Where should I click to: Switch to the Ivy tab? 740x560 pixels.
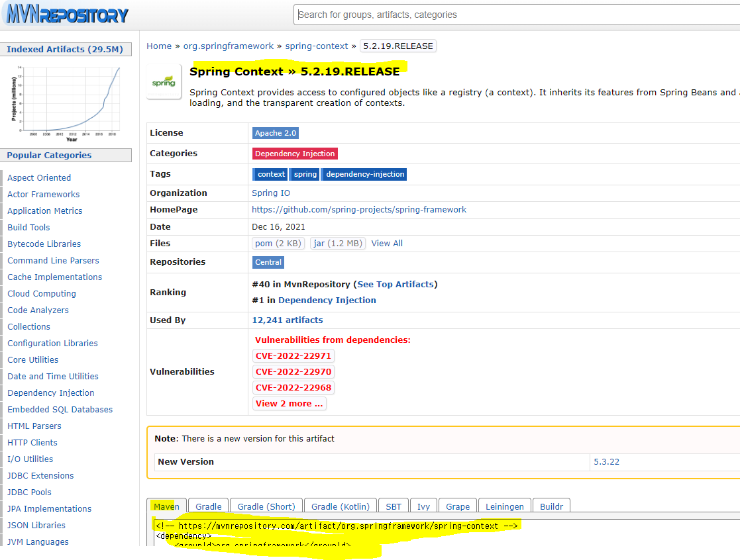(423, 507)
